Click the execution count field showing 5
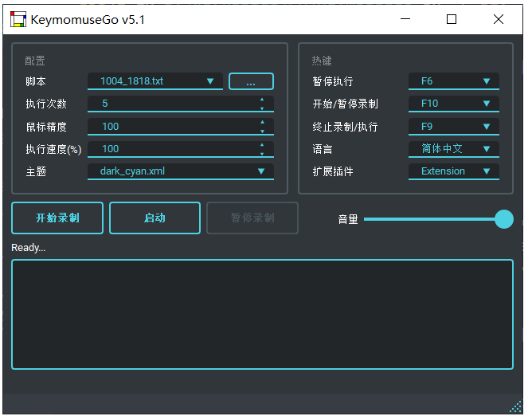 pyautogui.click(x=181, y=104)
